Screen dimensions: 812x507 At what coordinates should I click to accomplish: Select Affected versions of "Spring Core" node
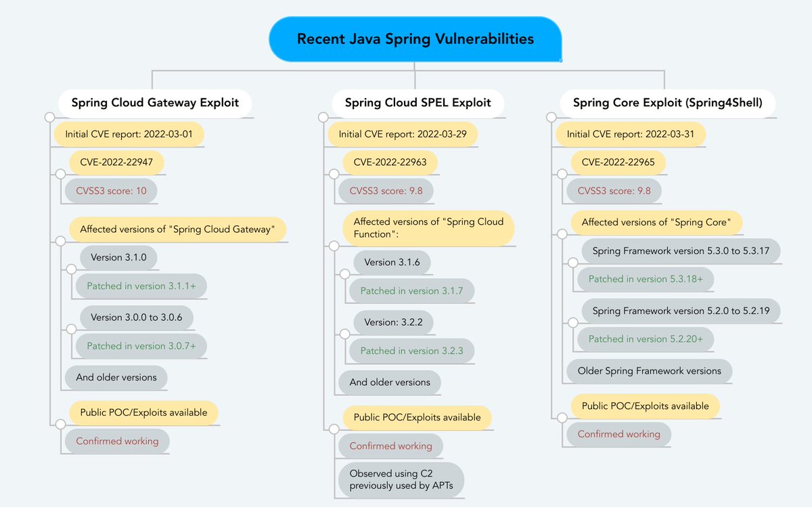click(x=656, y=222)
